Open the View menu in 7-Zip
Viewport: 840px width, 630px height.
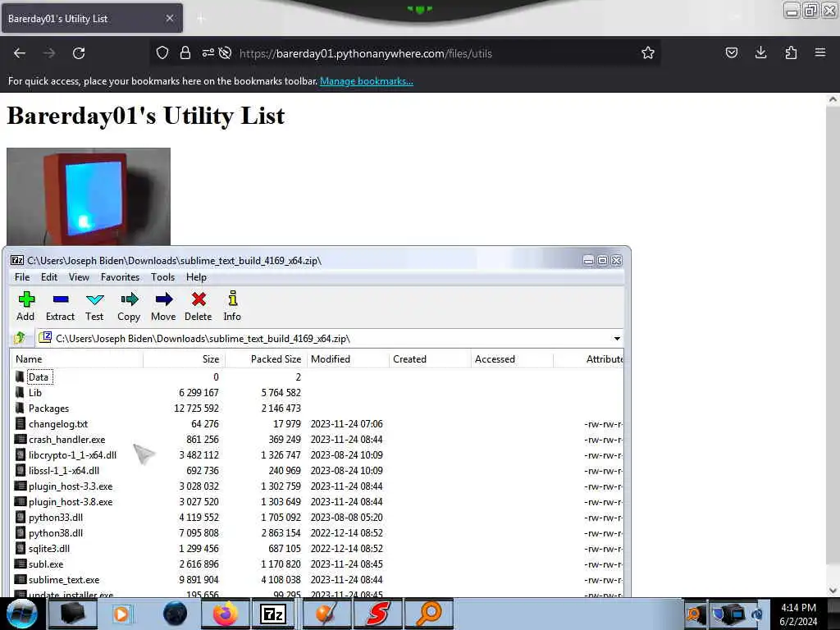click(x=79, y=277)
